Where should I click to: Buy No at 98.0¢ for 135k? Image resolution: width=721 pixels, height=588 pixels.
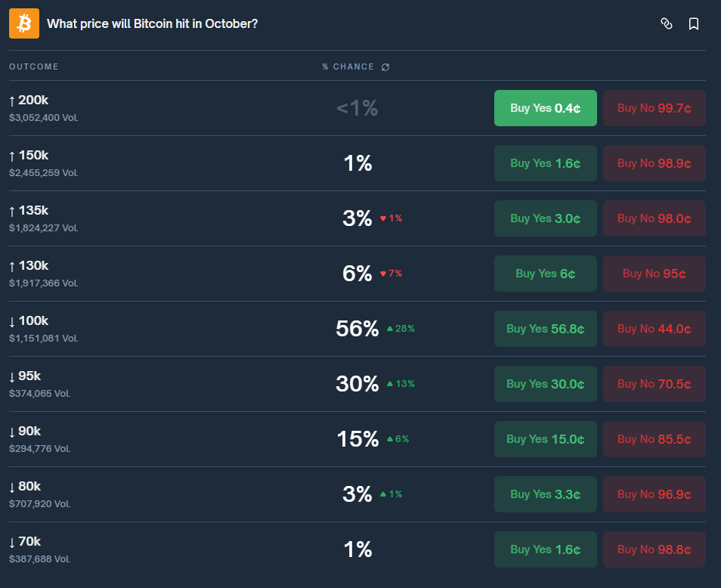coord(654,218)
